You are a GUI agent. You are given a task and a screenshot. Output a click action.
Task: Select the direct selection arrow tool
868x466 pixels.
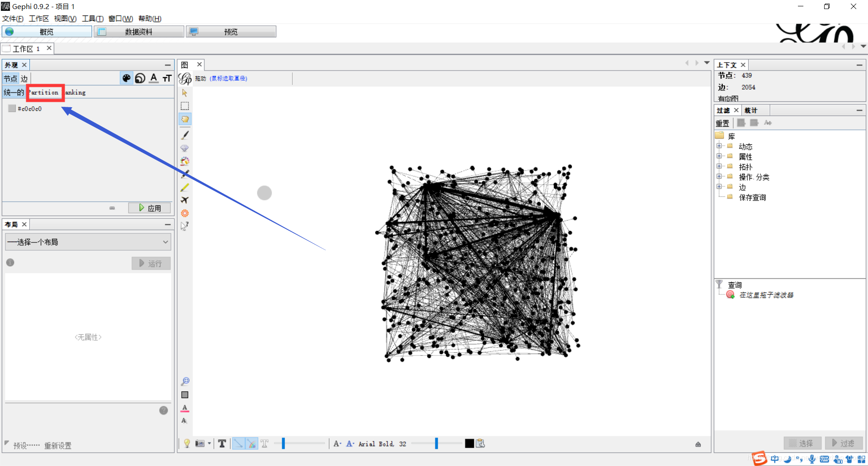pos(184,93)
